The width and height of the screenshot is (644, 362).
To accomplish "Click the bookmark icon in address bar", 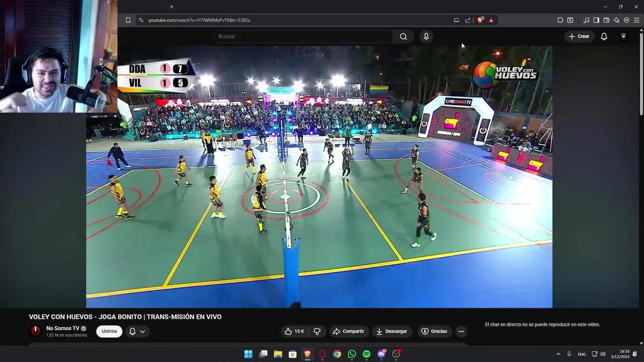I will [128, 20].
